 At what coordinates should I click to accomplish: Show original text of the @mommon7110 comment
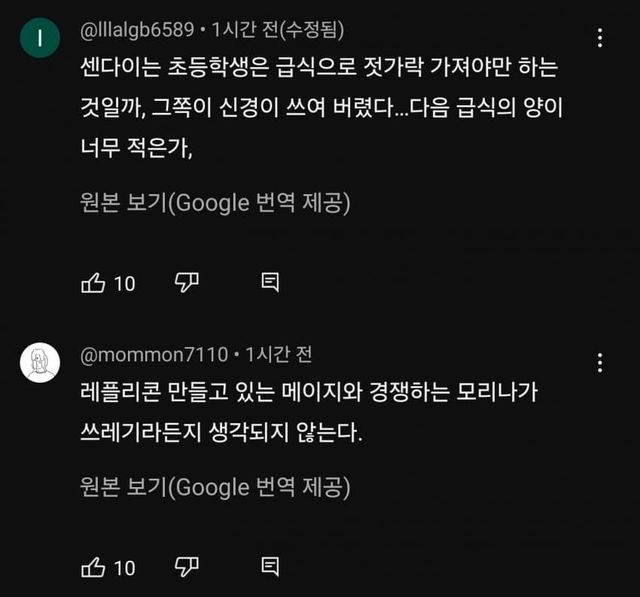pos(214,487)
